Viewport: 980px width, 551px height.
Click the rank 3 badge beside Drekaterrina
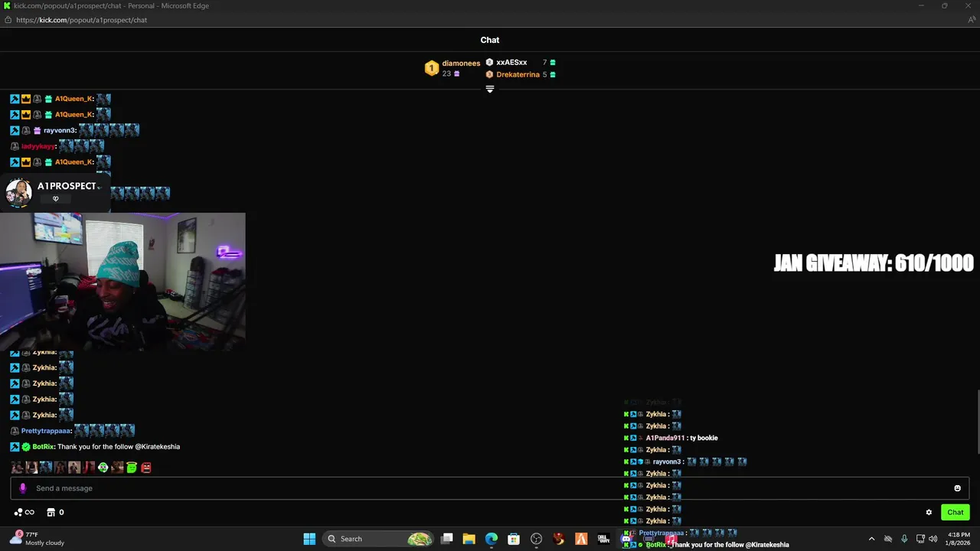[x=489, y=75]
